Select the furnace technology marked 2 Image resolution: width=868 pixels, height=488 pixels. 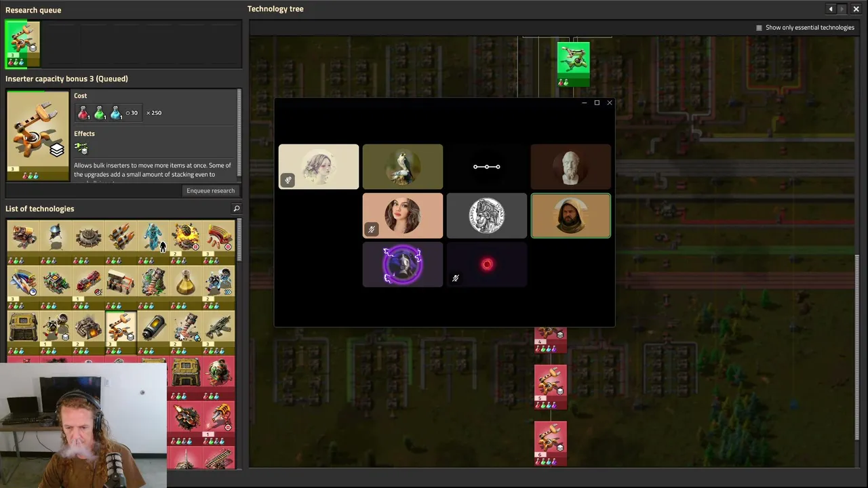point(88,333)
